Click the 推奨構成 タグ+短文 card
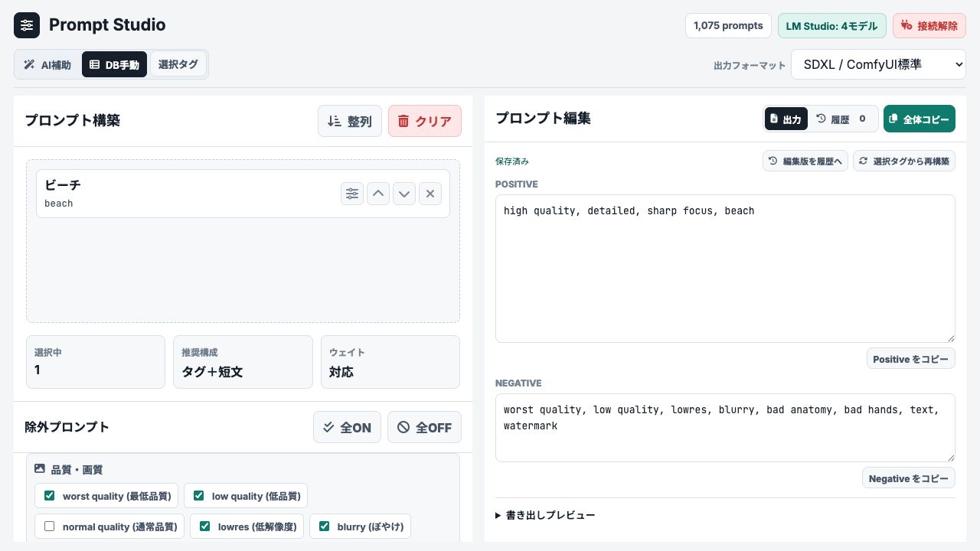The height and width of the screenshot is (551, 980). coord(243,362)
